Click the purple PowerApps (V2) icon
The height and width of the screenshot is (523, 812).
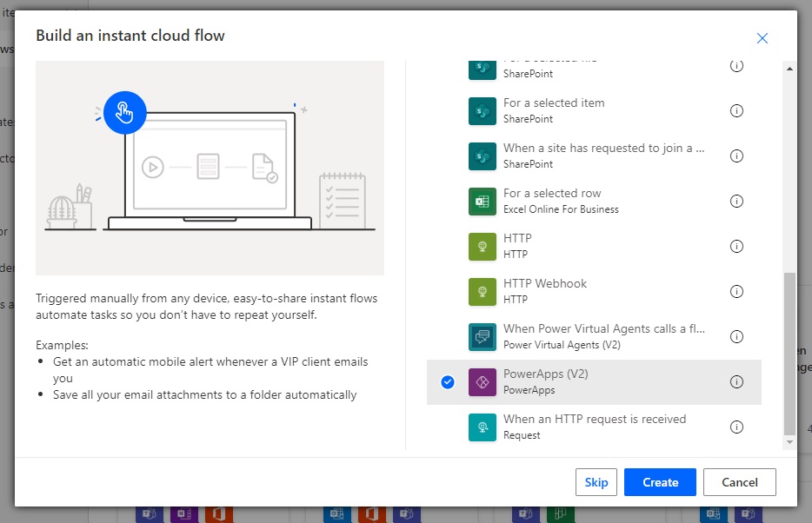coord(482,382)
